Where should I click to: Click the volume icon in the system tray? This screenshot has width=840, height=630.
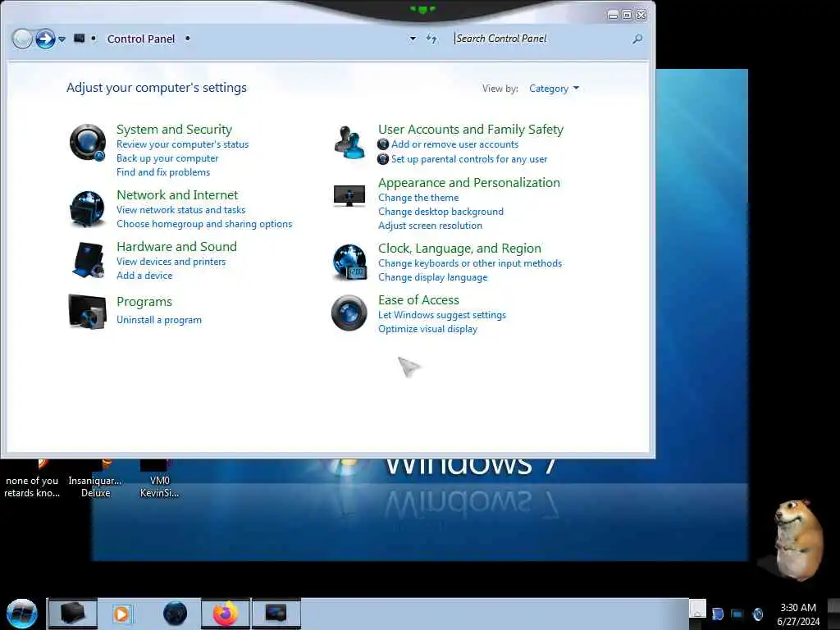coord(757,614)
